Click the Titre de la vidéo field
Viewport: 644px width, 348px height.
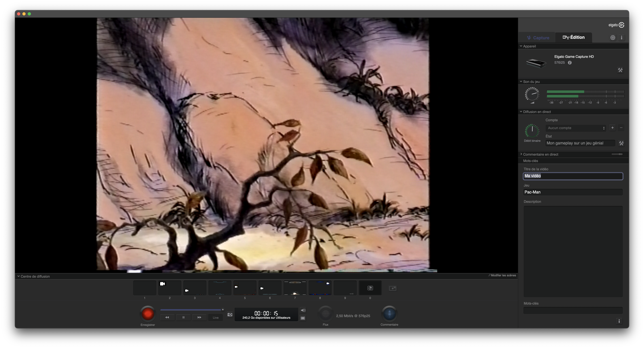point(573,176)
